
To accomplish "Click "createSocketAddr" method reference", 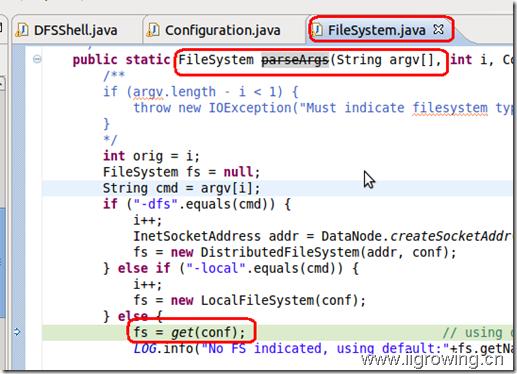I will pos(450,236).
